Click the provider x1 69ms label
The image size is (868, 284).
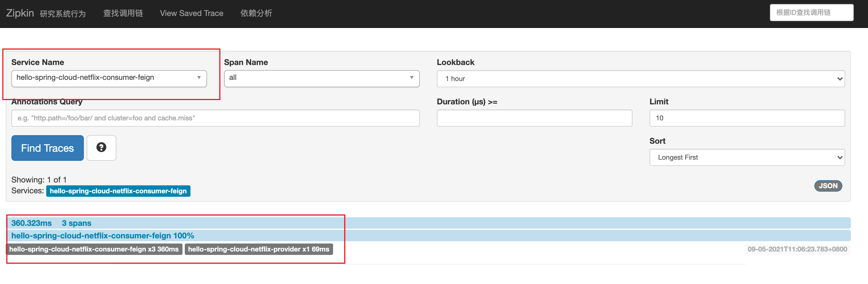point(258,249)
